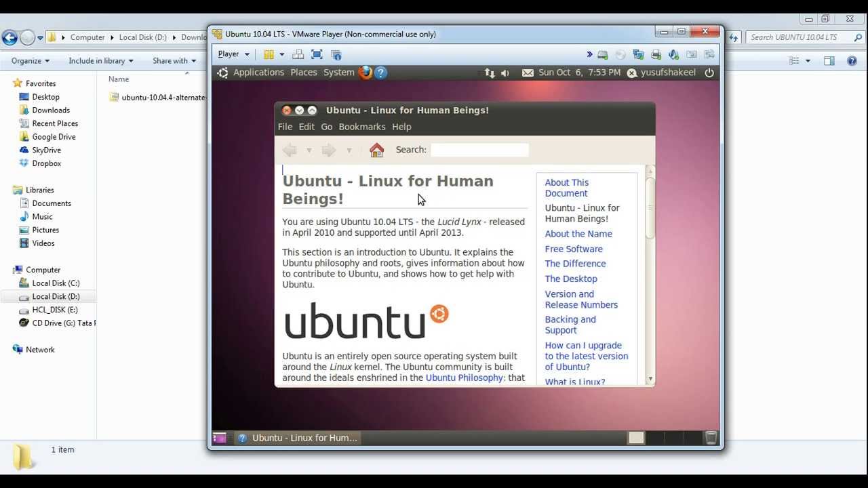This screenshot has height=488, width=868.
Task: Open the Go menu in Help browser
Action: point(327,127)
